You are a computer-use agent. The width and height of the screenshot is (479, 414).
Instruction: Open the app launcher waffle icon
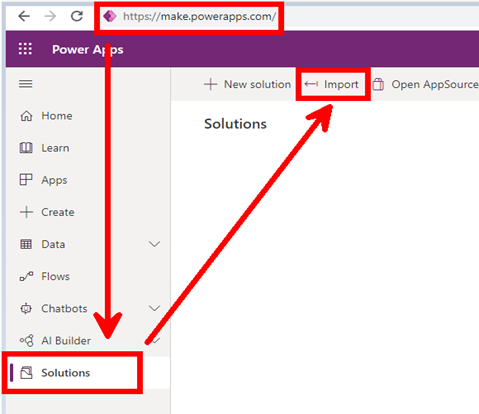tap(25, 49)
